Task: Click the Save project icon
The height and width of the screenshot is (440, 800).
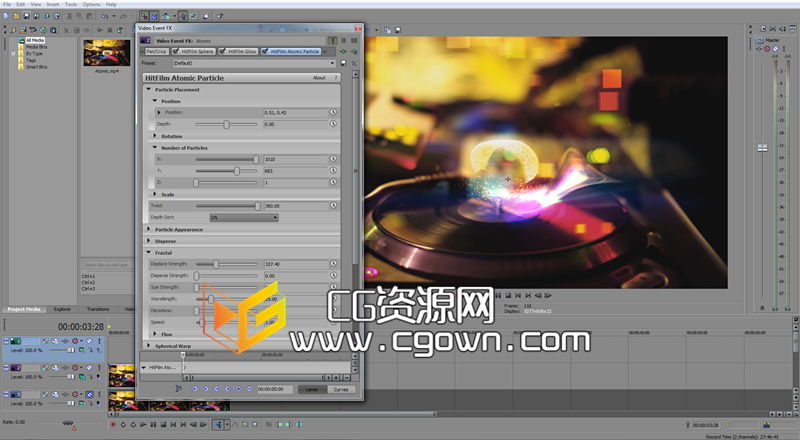Action: pyautogui.click(x=27, y=16)
